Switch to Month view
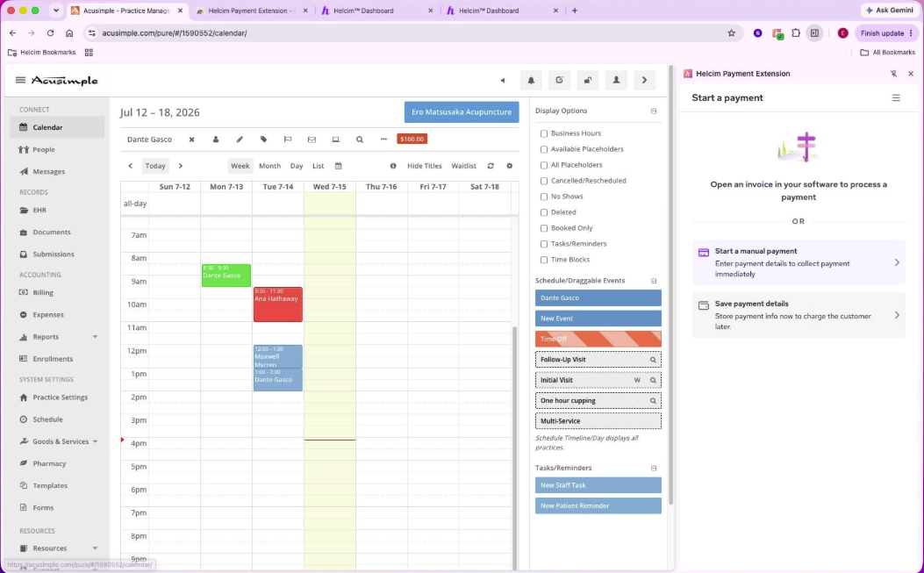This screenshot has height=573, width=924. pos(270,166)
